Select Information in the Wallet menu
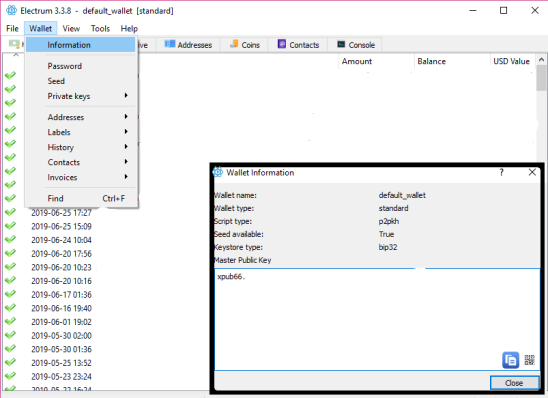This screenshot has width=548, height=398. (81, 45)
